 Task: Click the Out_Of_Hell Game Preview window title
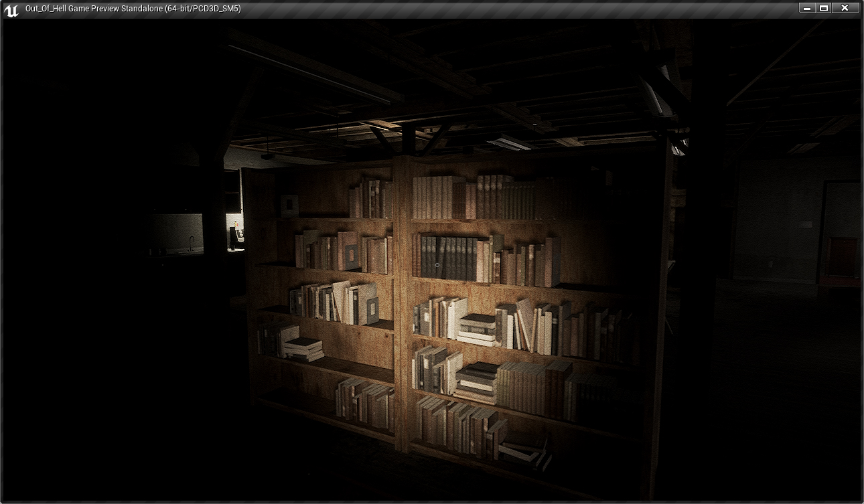[x=133, y=9]
